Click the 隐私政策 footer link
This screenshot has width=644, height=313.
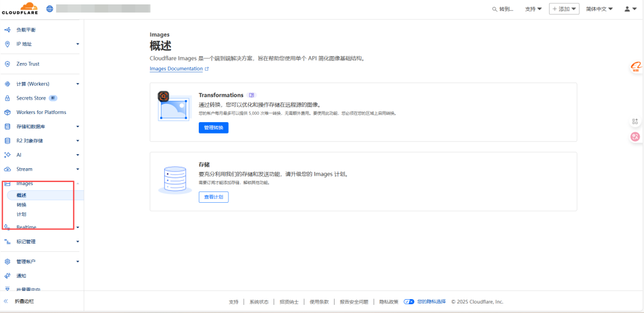click(x=389, y=302)
